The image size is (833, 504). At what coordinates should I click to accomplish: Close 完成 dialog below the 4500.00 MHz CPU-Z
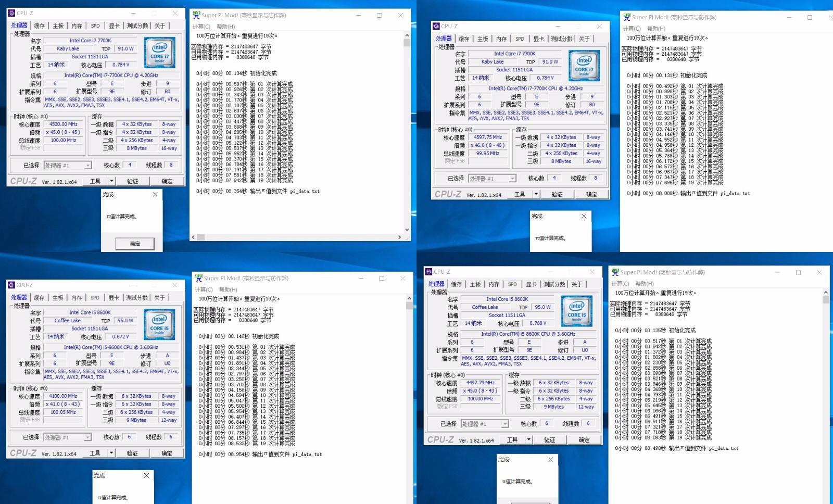(x=155, y=194)
